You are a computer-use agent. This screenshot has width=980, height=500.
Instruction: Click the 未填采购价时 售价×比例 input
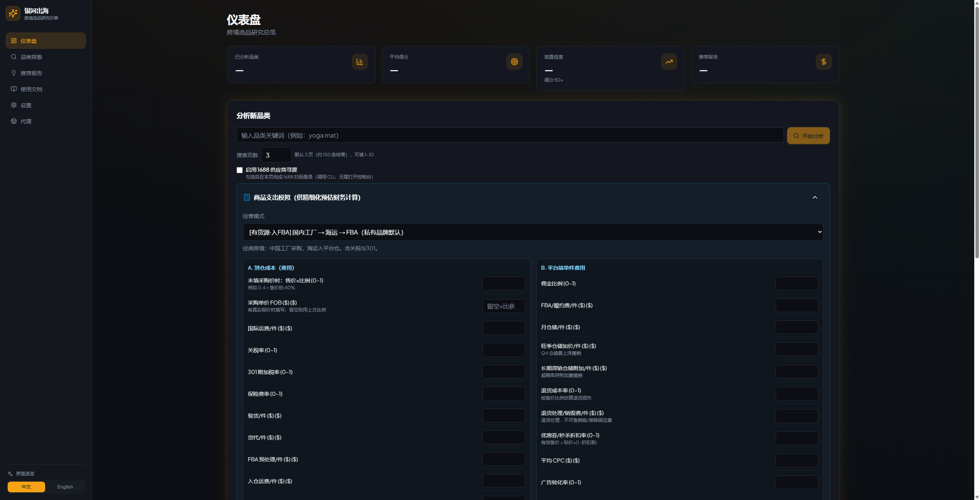click(x=503, y=284)
